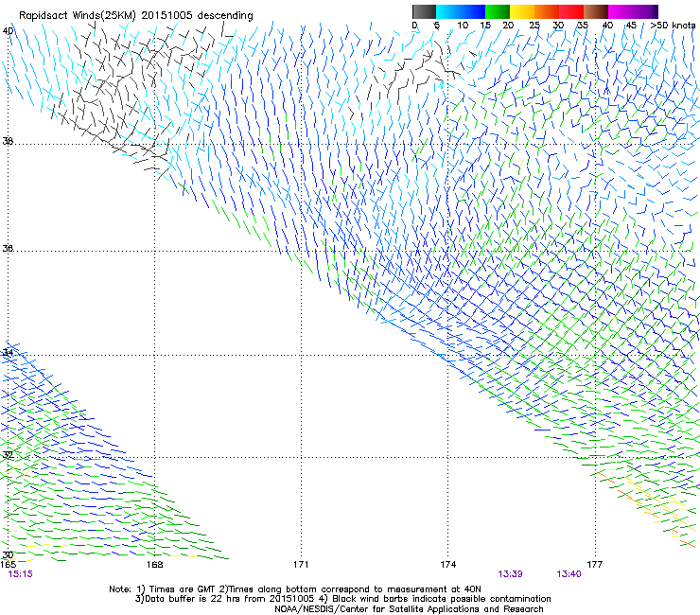Click the yellow 20-25 knots legend color
The image size is (700, 615).
point(522,11)
